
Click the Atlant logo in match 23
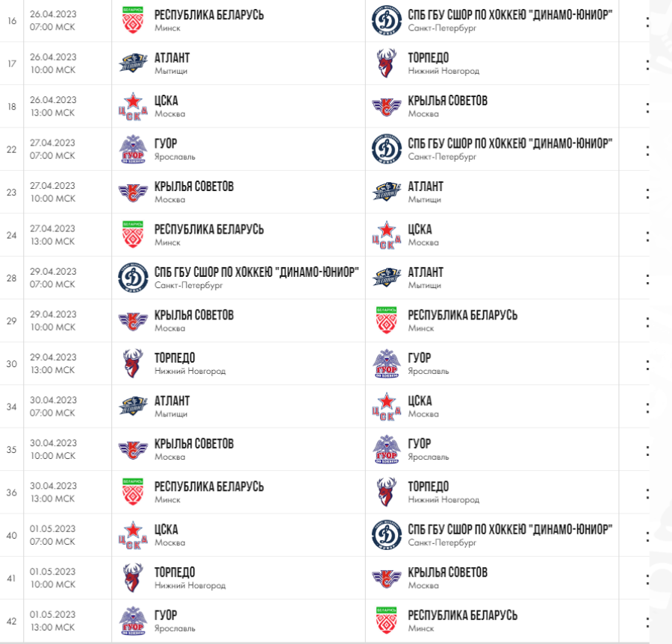[387, 193]
